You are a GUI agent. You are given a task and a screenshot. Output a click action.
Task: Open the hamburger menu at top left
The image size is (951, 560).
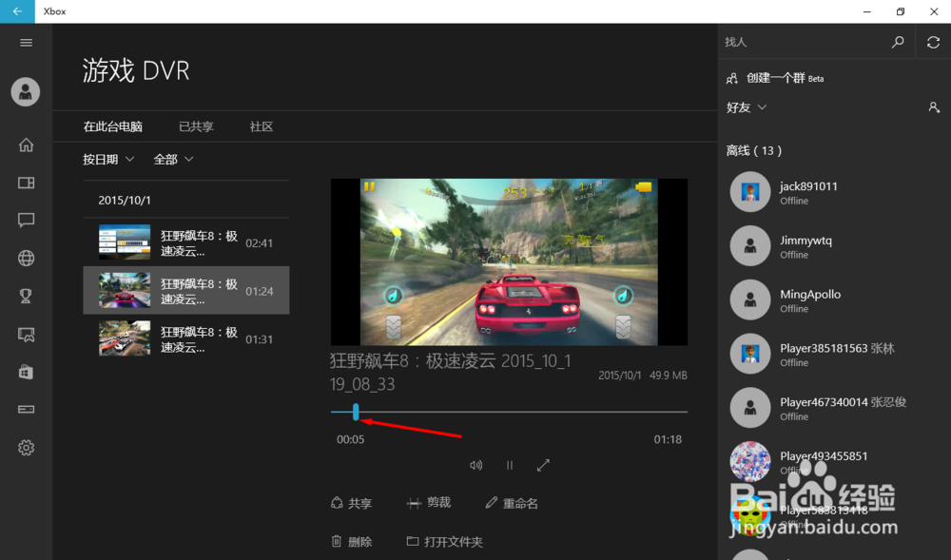(26, 42)
